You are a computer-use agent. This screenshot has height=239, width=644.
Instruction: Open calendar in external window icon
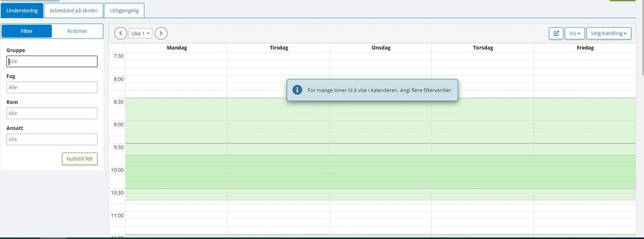click(556, 34)
